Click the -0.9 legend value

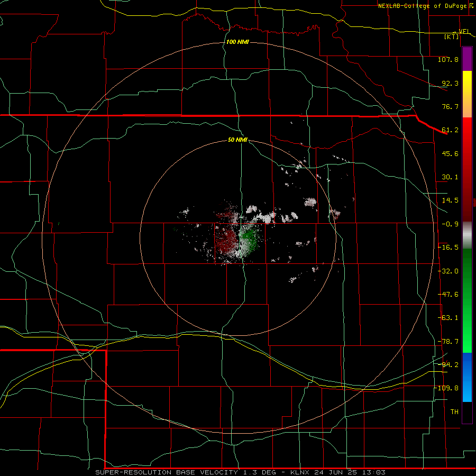point(450,224)
